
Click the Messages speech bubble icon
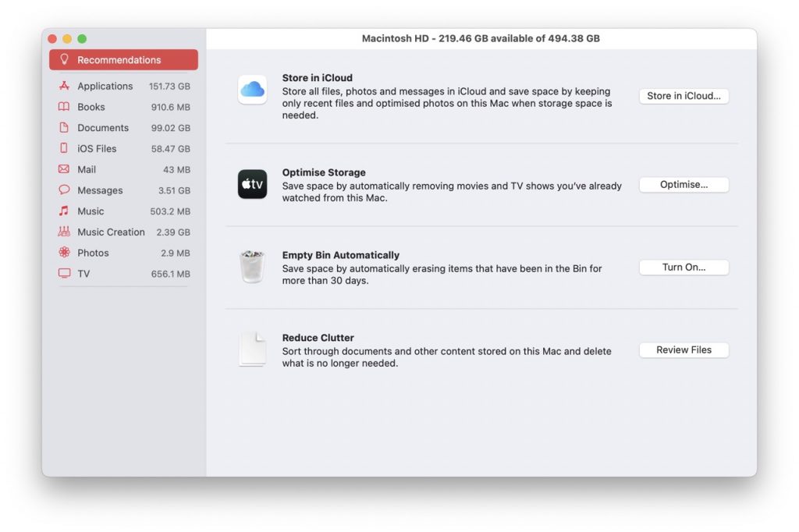[64, 190]
